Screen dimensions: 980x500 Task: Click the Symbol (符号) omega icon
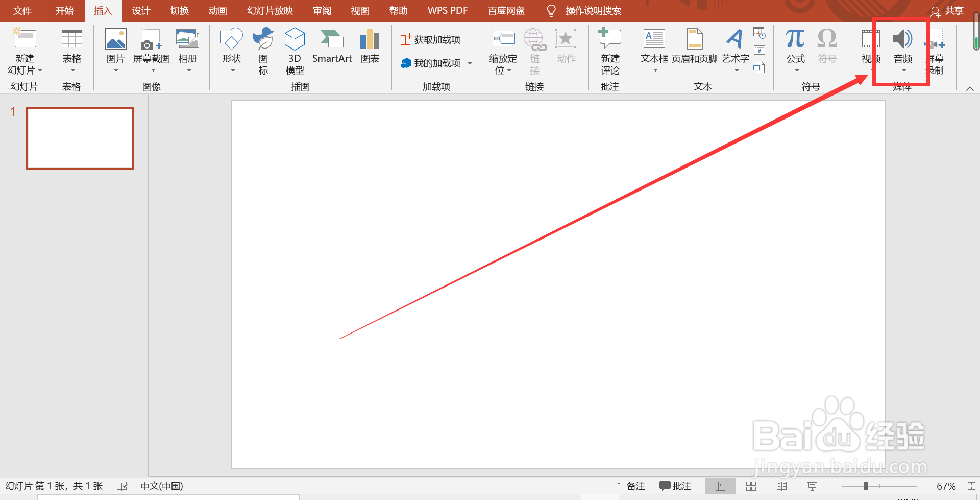[x=827, y=39]
